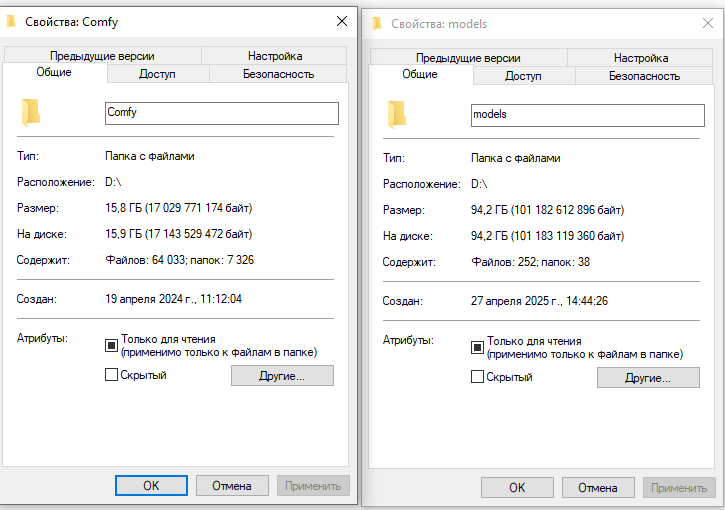Click location D:\ in Comfy window
This screenshot has width=725, height=510.
pyautogui.click(x=113, y=182)
